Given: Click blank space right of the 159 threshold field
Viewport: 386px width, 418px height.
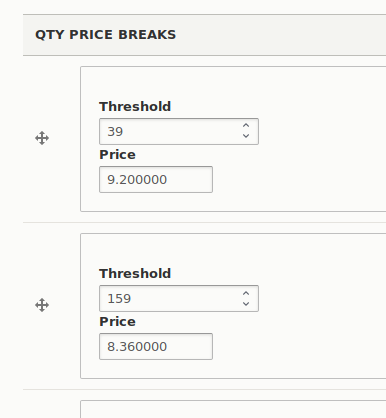Looking at the screenshot, I should point(320,298).
